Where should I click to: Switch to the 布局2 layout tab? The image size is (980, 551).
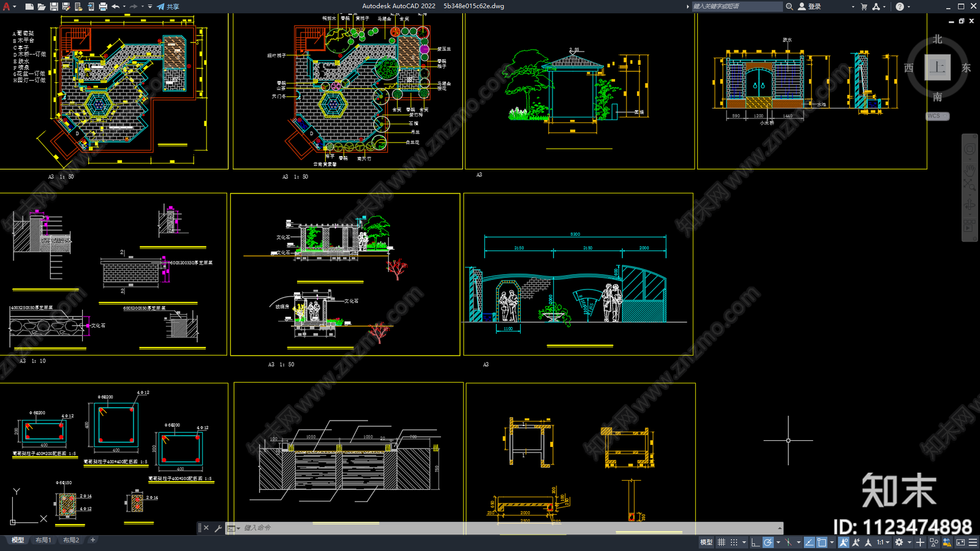71,540
